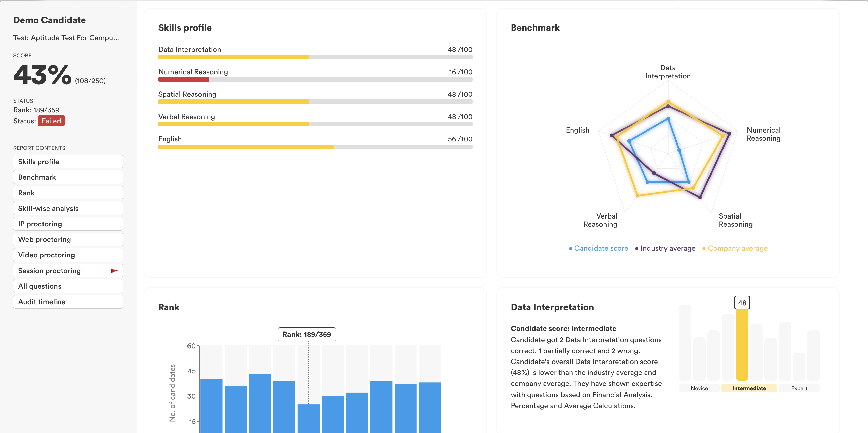The width and height of the screenshot is (868, 433).
Task: Click Numerical Reasoning radar axis label
Action: click(x=763, y=134)
